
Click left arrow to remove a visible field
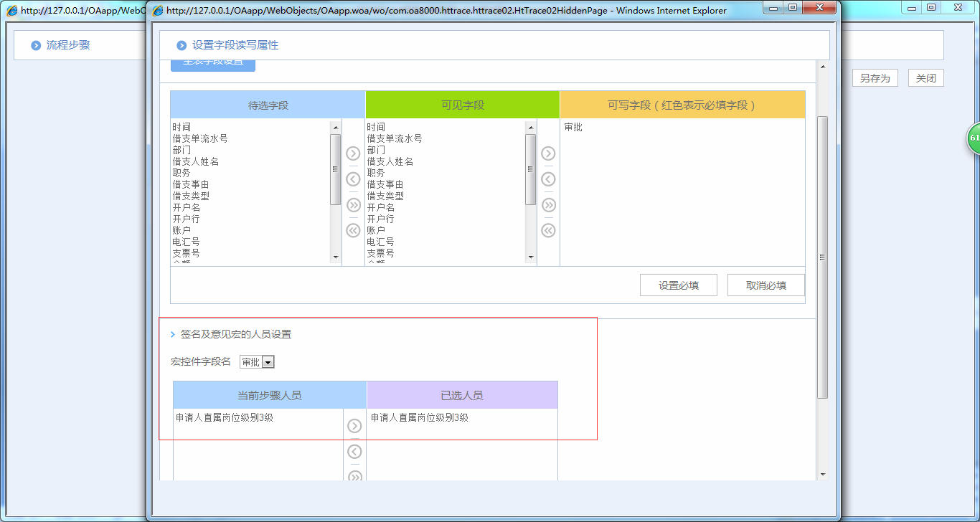[x=352, y=179]
